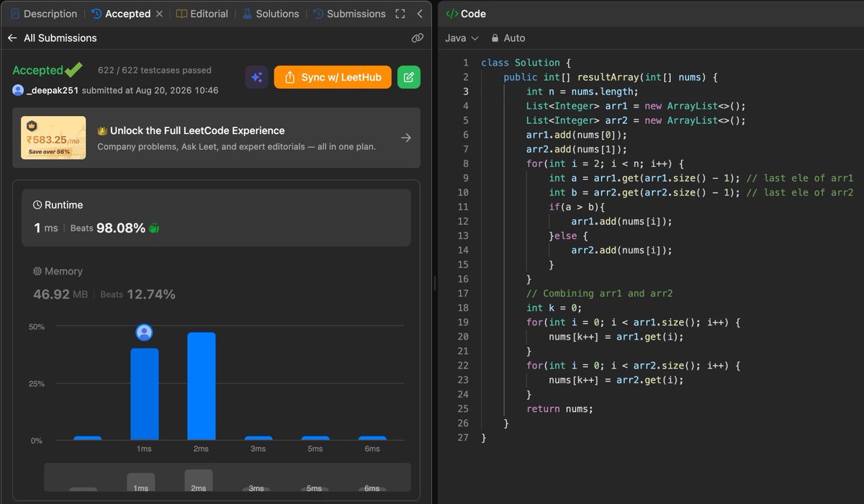864x504 pixels.
Task: Click the 5ms bar in runtime chart
Action: click(x=315, y=438)
